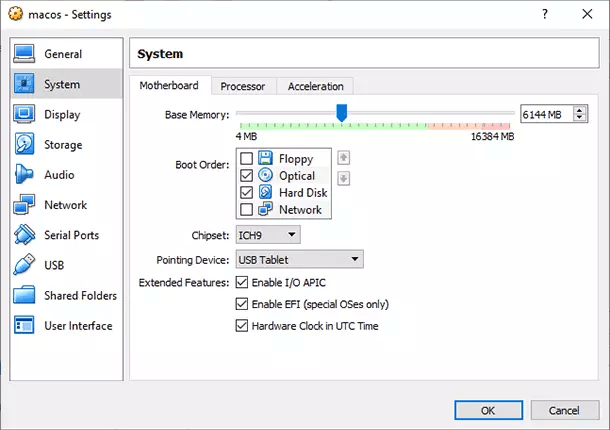Image resolution: width=610 pixels, height=430 pixels.
Task: Select Optical label in boot order list
Action: pyautogui.click(x=297, y=176)
